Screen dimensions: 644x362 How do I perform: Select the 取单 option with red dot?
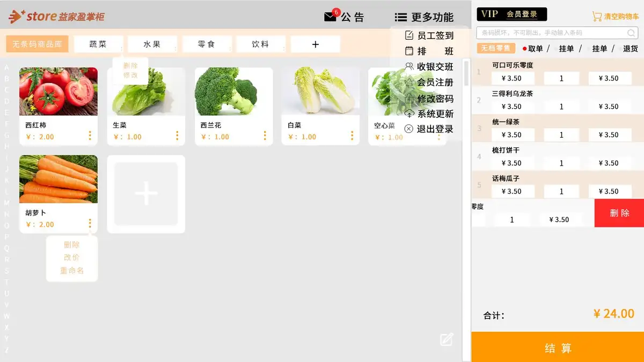pos(533,49)
